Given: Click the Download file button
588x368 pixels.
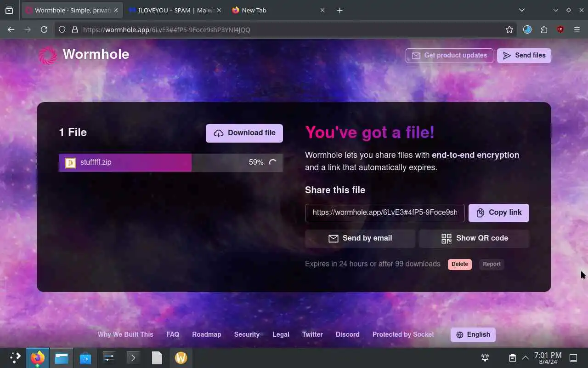Looking at the screenshot, I should click(x=244, y=133).
